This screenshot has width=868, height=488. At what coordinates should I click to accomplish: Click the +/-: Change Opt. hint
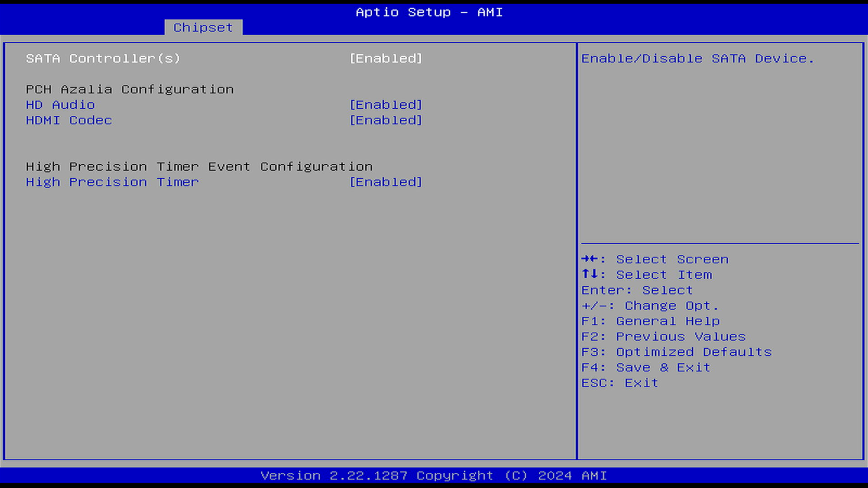point(650,306)
